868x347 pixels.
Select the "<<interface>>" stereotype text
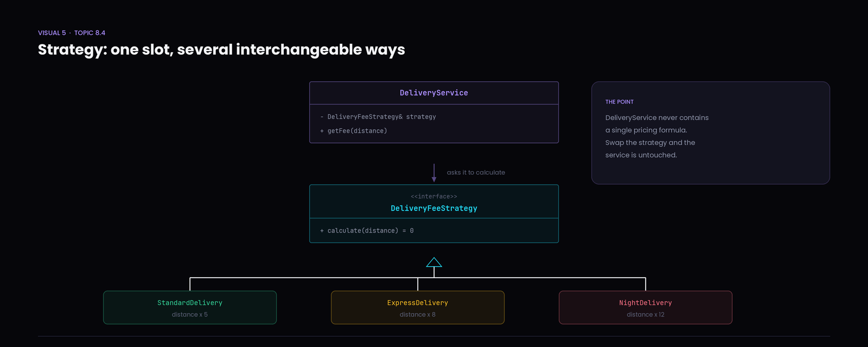(x=434, y=196)
